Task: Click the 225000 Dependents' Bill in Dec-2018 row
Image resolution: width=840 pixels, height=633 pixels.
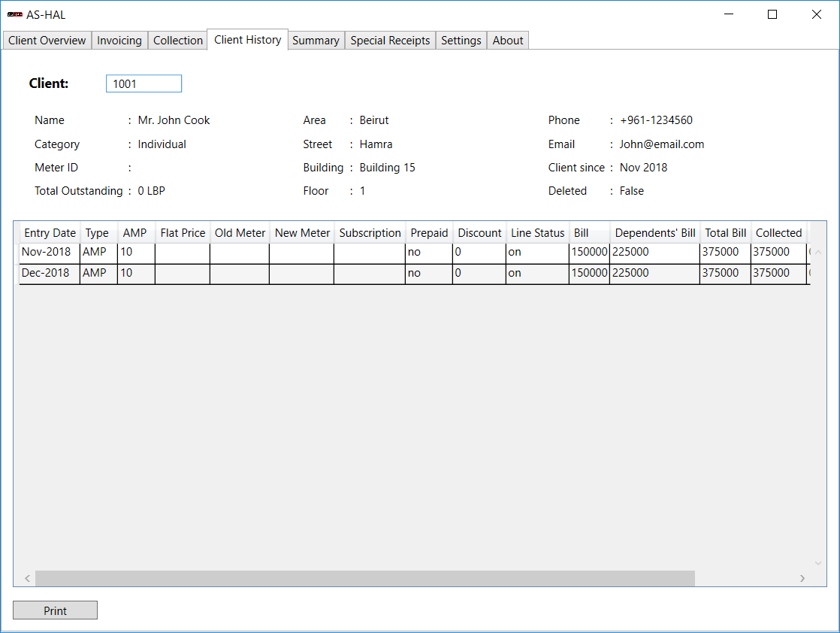Action: click(x=654, y=273)
